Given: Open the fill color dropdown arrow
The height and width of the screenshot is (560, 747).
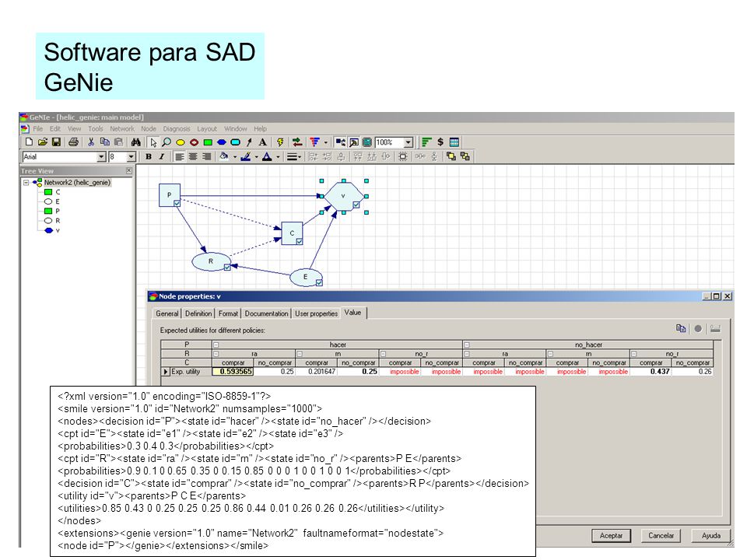Looking at the screenshot, I should (x=235, y=156).
